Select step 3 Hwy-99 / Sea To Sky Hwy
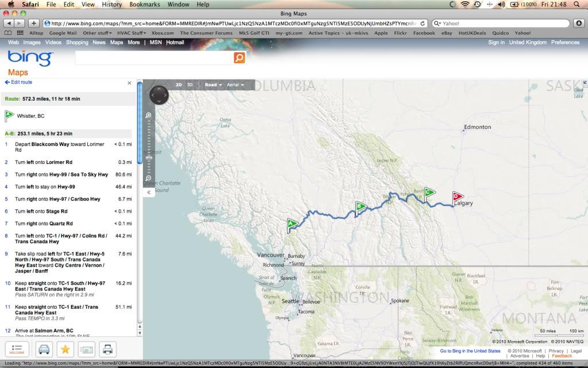This screenshot has height=368, width=588. coord(68,175)
